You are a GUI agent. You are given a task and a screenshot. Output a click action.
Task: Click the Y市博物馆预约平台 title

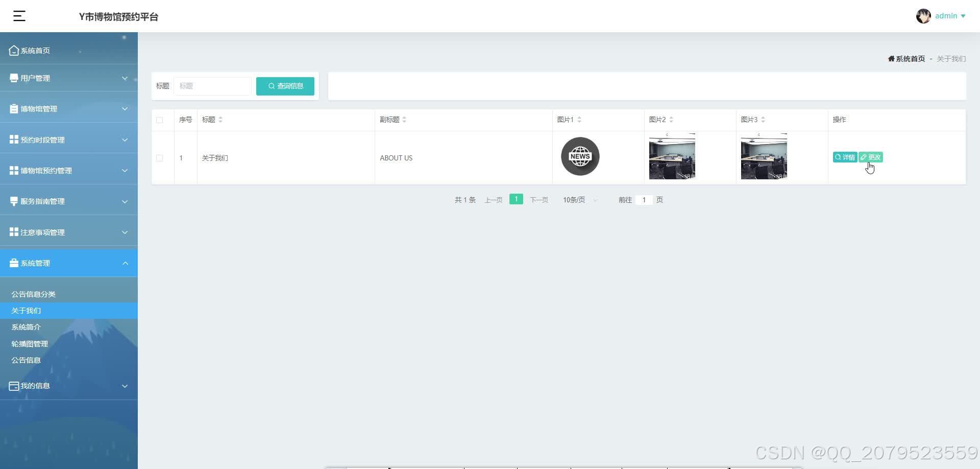(x=118, y=17)
